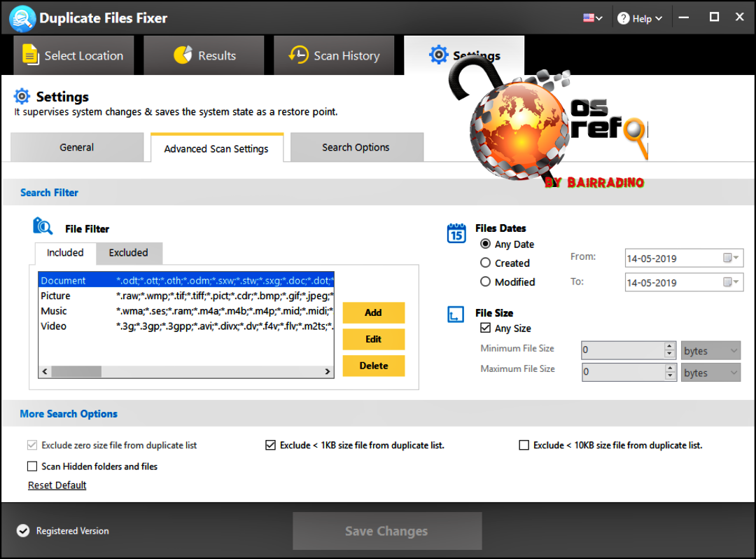Image resolution: width=756 pixels, height=559 pixels.
Task: Click the Minimum File Size input field
Action: (622, 350)
